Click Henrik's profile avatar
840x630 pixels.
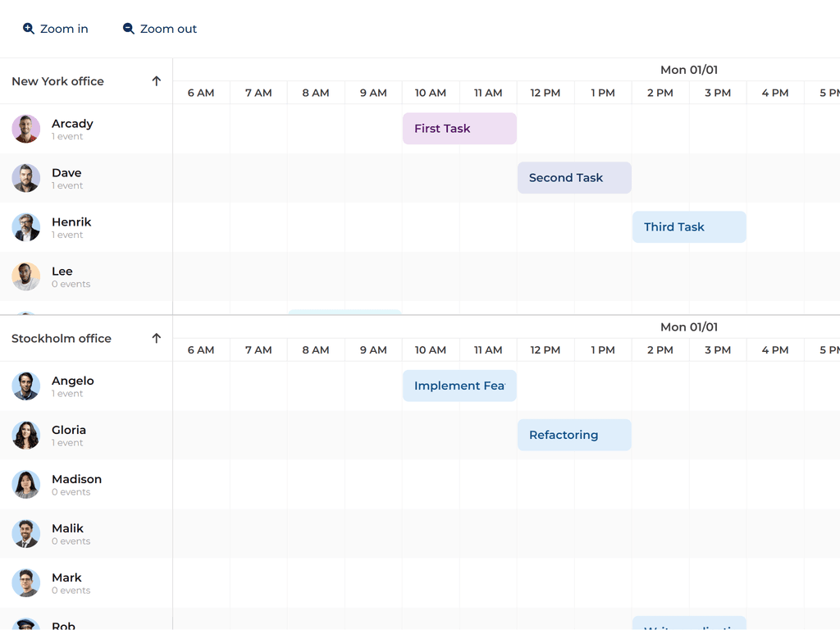tap(25, 227)
